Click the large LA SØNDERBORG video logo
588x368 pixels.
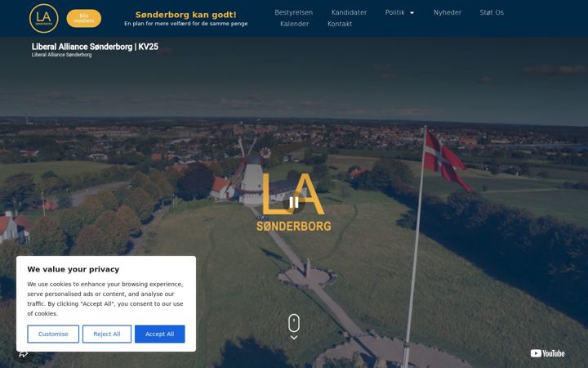pyautogui.click(x=294, y=203)
